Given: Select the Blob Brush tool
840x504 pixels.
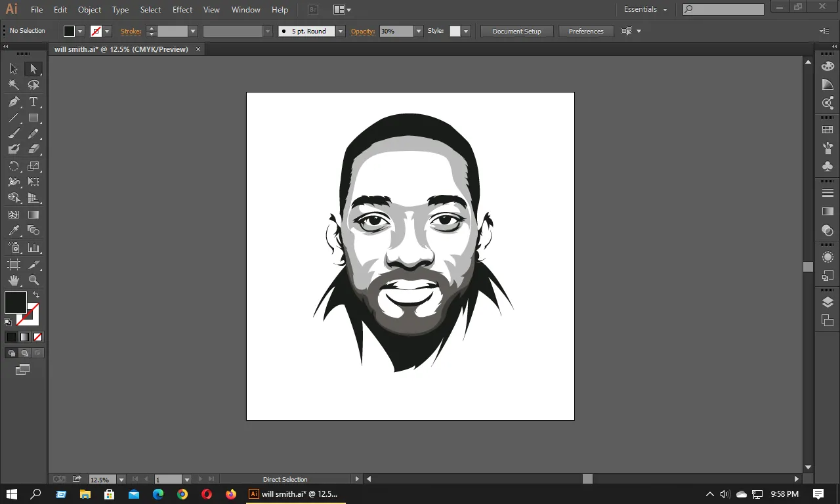Looking at the screenshot, I should [14, 149].
